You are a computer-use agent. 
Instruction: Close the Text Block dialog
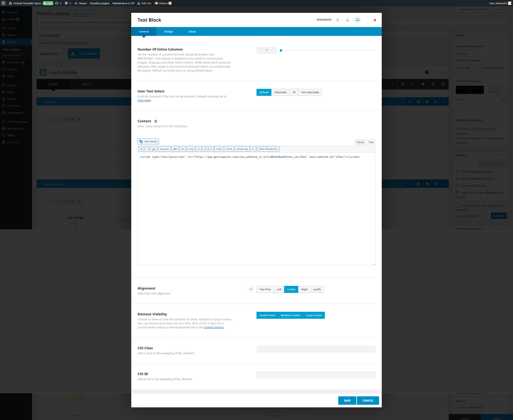coord(375,20)
